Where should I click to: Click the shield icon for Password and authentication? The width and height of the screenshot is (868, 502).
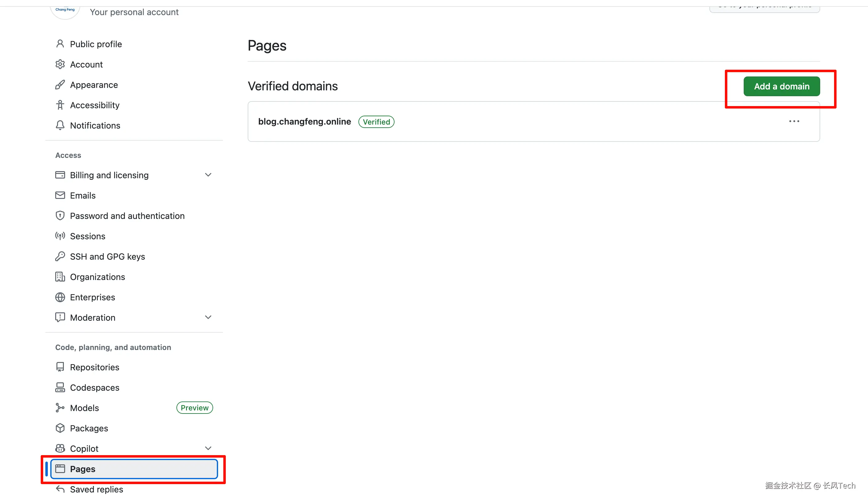tap(60, 216)
